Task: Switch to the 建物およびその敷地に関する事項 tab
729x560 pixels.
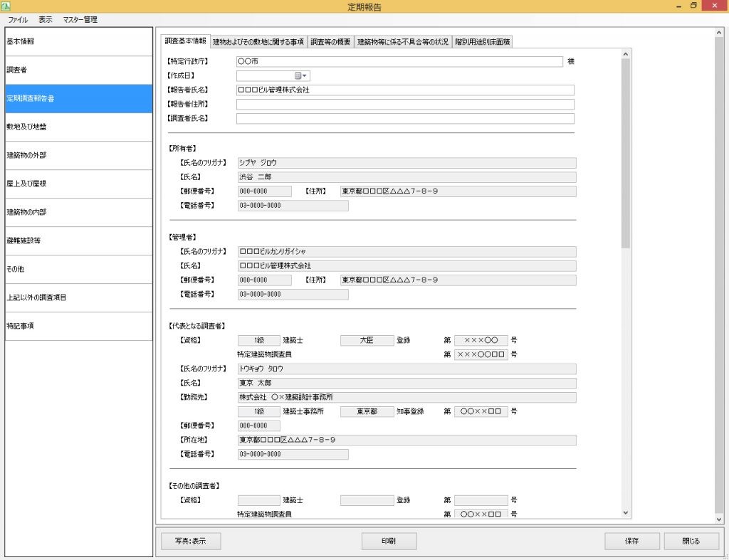Action: 258,42
